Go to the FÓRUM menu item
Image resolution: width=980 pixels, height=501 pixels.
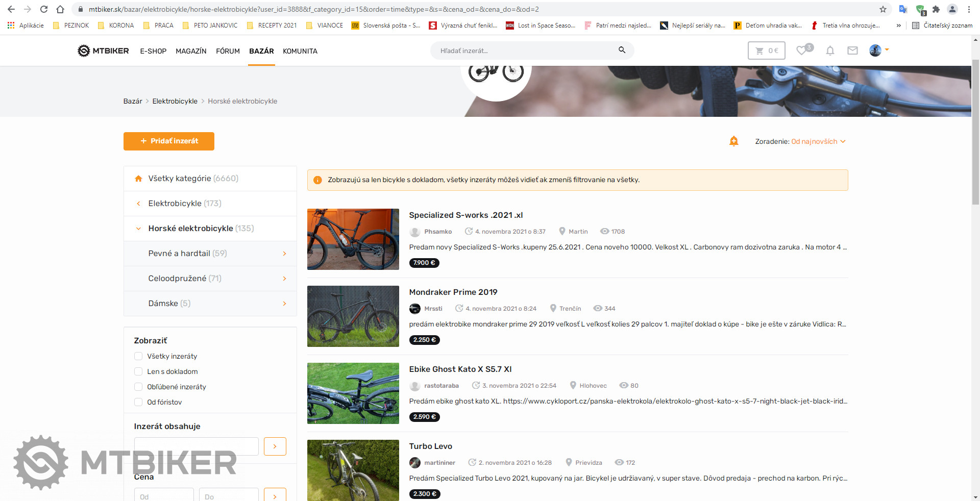point(228,51)
